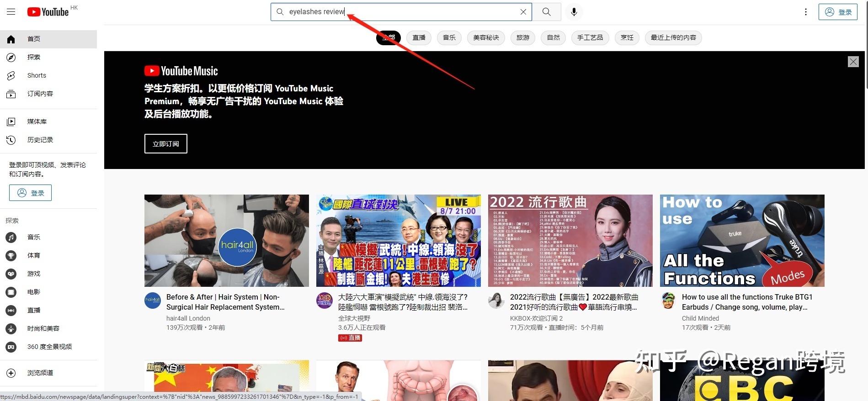Close the YouTube Music banner
Image resolution: width=868 pixels, height=401 pixels.
click(x=853, y=62)
